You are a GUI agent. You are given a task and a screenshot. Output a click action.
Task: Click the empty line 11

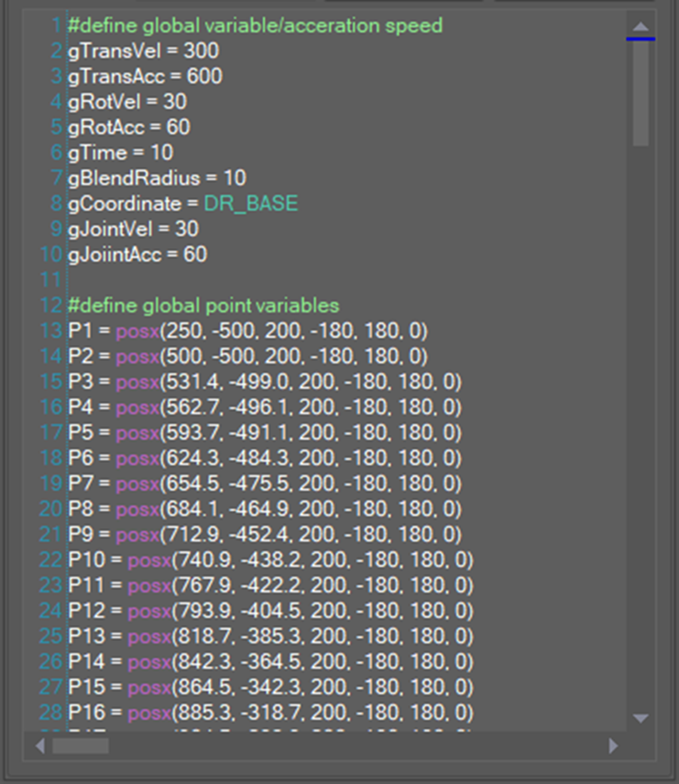[x=230, y=280]
